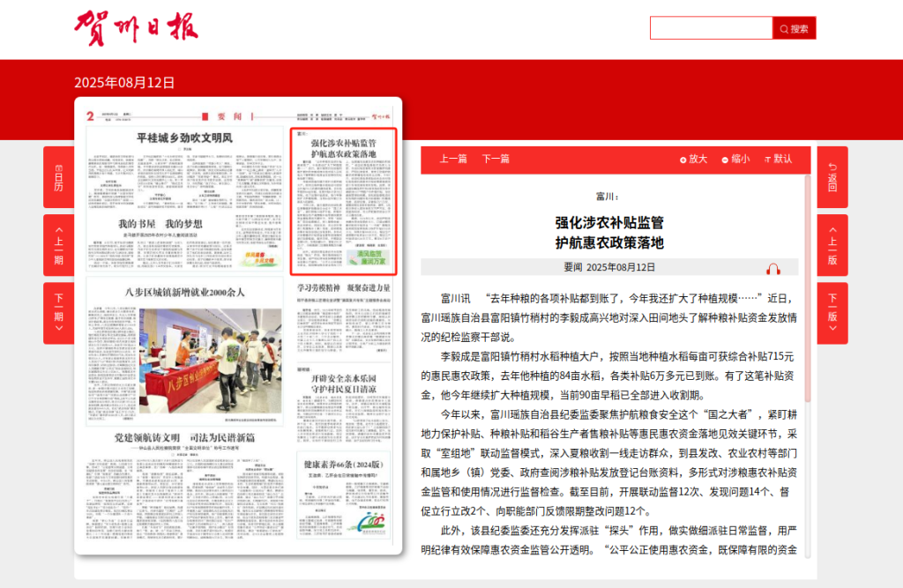
Task: Enlarge article text with 放大
Action: (693, 159)
